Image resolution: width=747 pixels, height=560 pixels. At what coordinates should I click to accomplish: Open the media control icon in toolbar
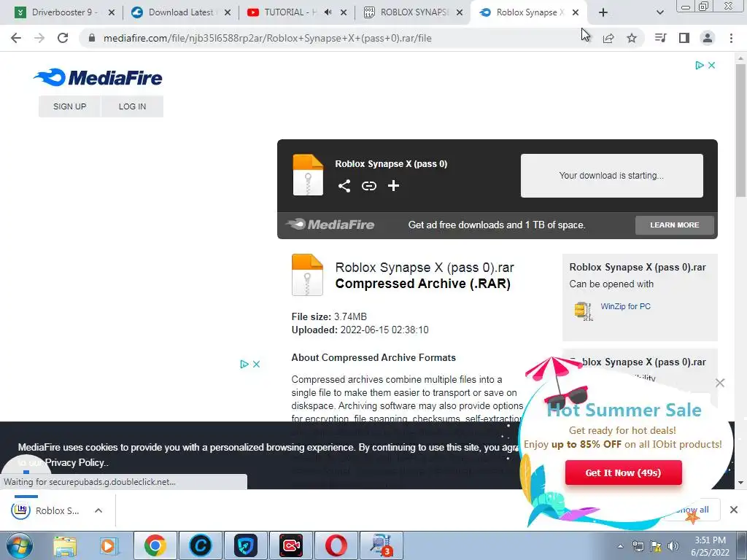tap(660, 38)
